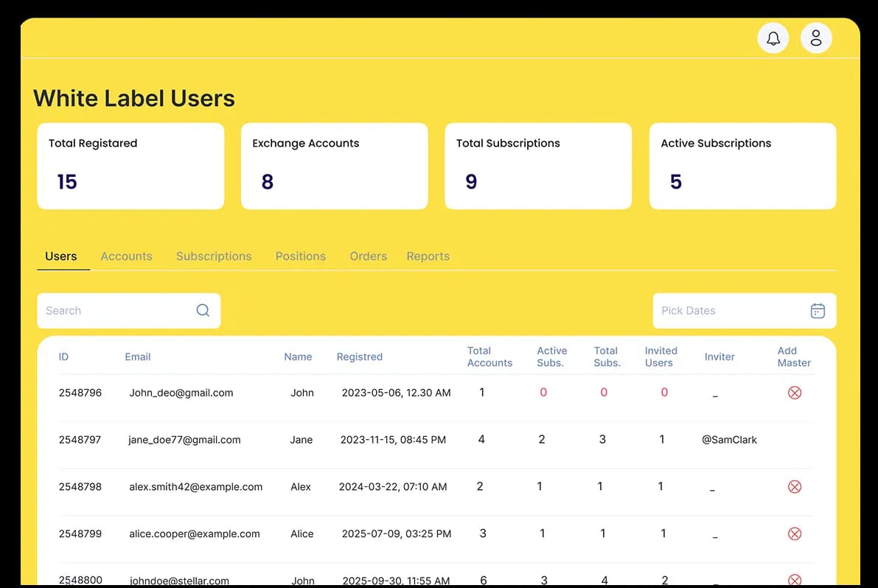Click user ID 2548799

80,533
